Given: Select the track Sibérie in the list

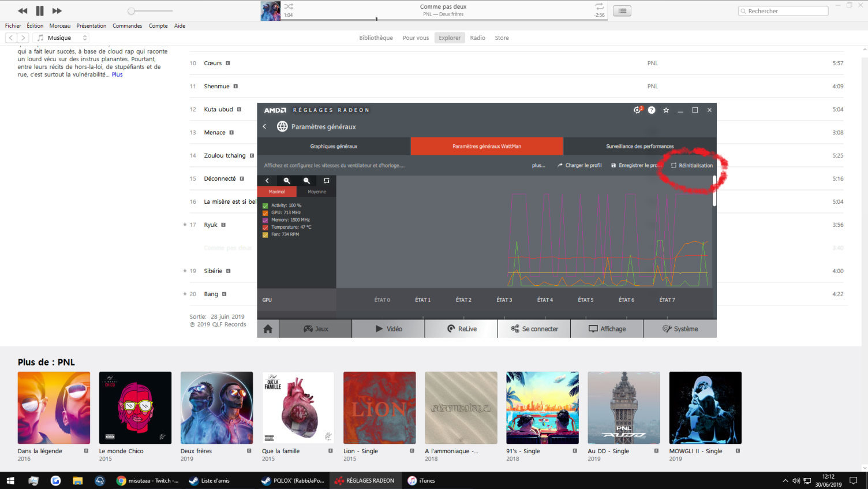Looking at the screenshot, I should 213,271.
